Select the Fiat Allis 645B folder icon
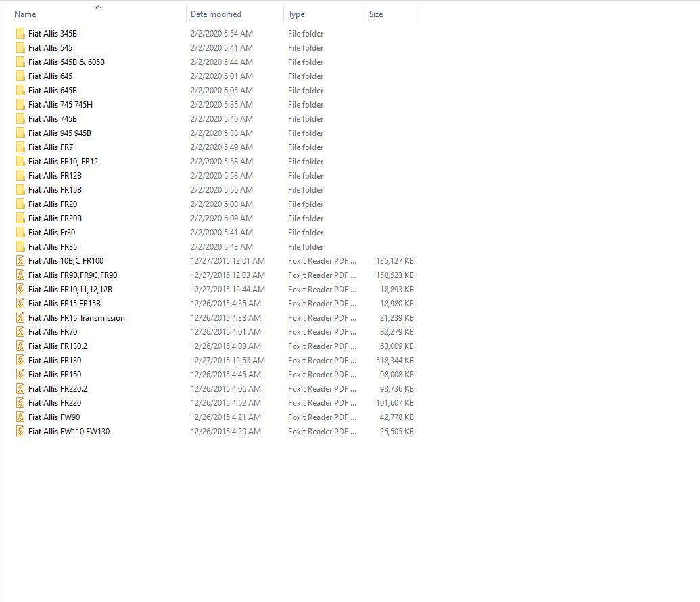The height and width of the screenshot is (602, 700). (20, 90)
